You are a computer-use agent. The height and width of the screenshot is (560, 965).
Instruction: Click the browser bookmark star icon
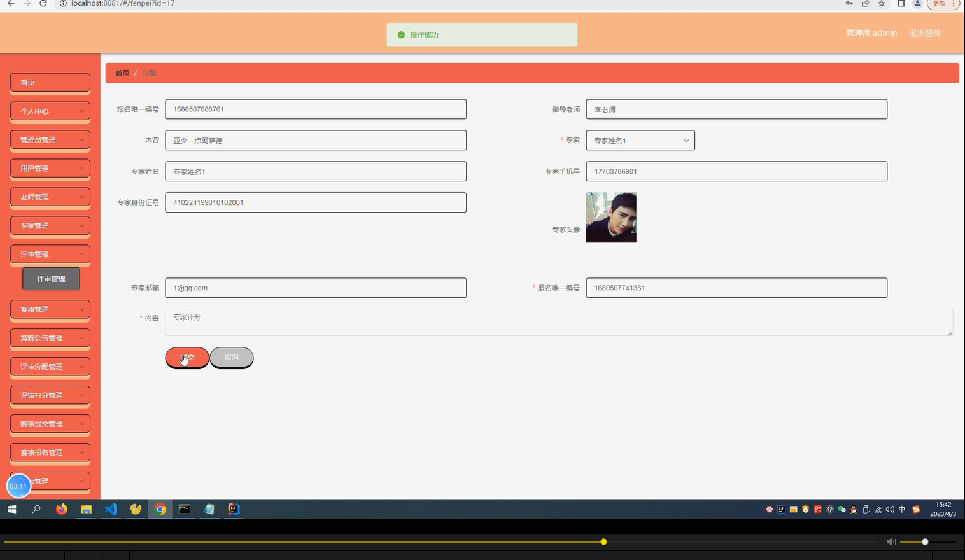tap(882, 4)
